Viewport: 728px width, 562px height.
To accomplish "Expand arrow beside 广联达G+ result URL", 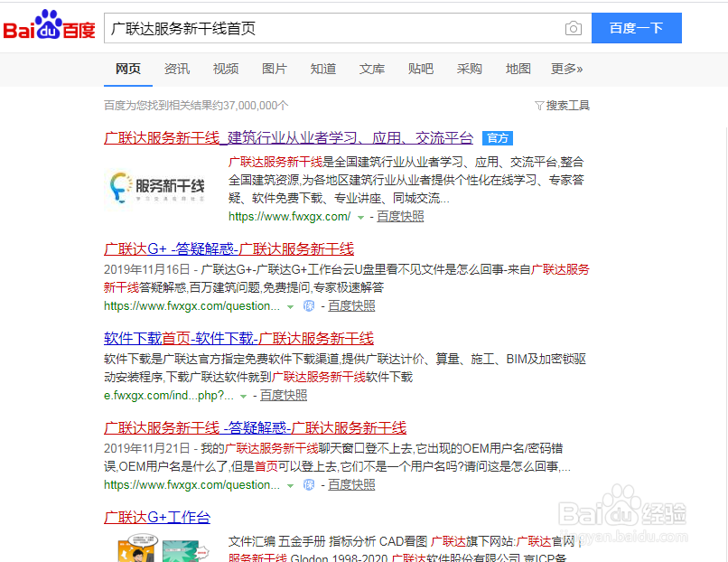I will [290, 306].
